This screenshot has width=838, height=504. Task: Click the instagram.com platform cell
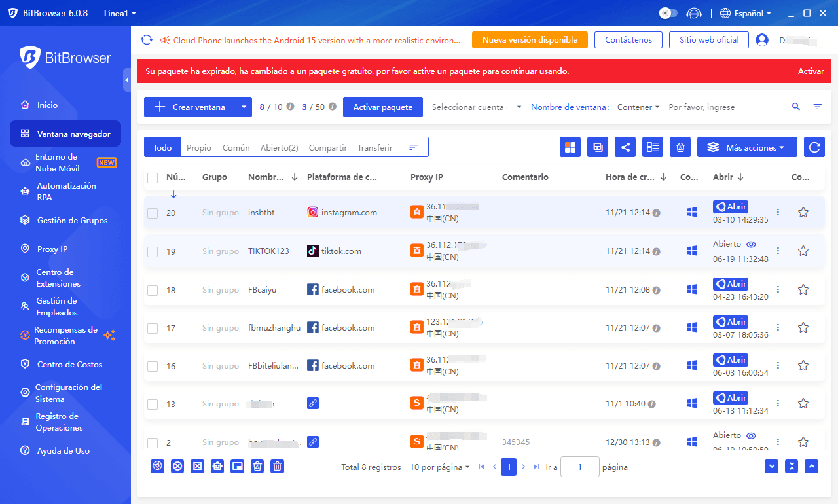[x=342, y=212]
